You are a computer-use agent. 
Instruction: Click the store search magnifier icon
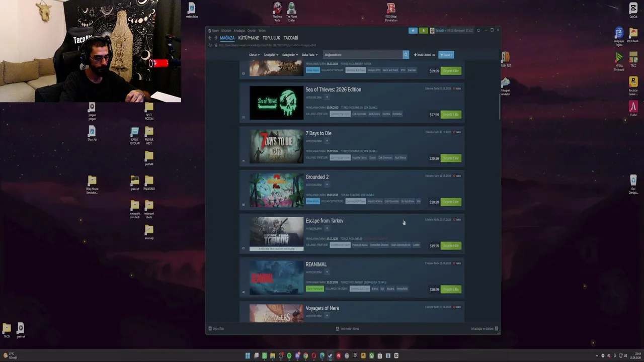click(x=406, y=55)
